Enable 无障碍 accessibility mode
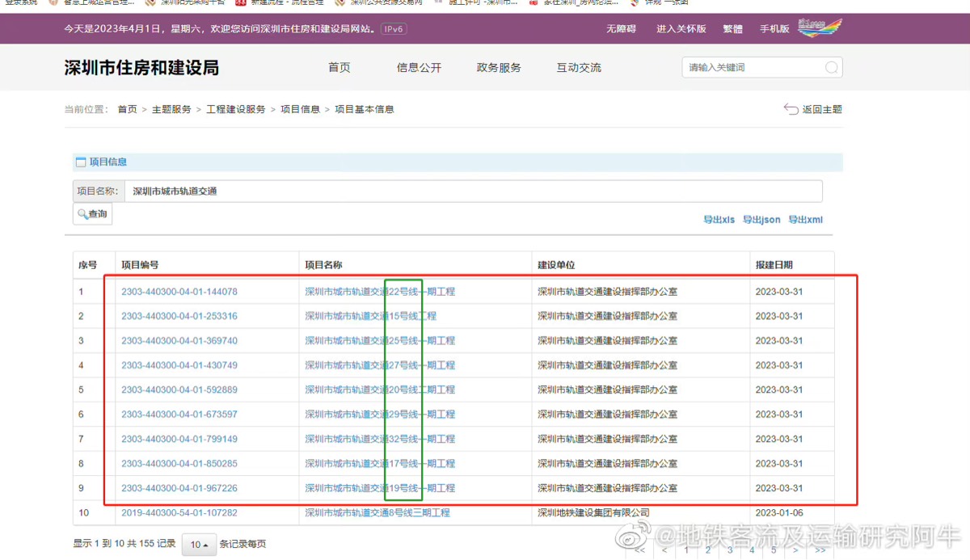Image resolution: width=970 pixels, height=560 pixels. tap(621, 28)
